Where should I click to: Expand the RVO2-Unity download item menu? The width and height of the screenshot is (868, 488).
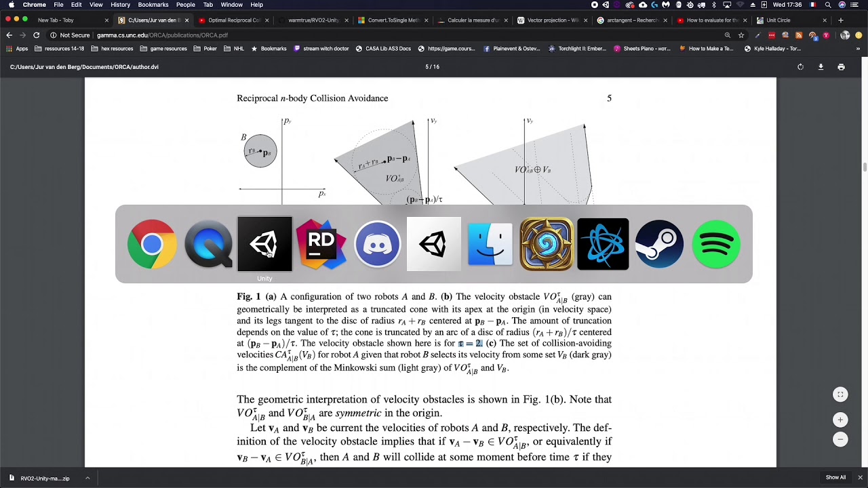(87, 478)
